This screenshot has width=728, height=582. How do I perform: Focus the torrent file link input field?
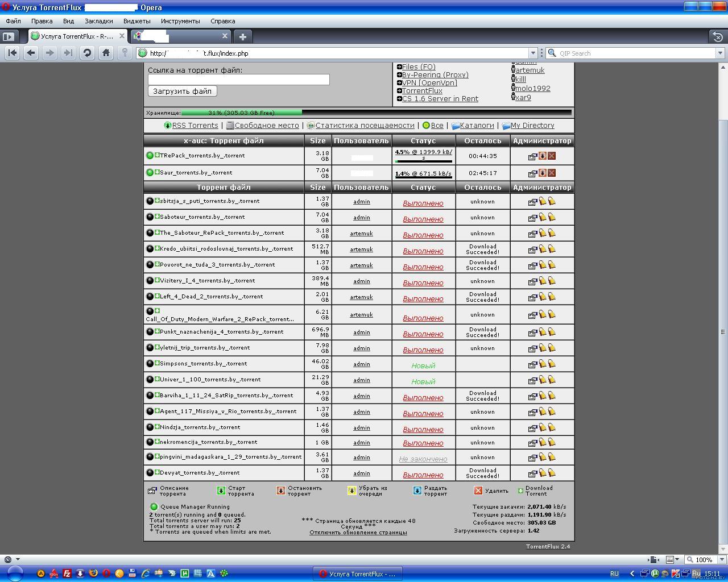239,80
